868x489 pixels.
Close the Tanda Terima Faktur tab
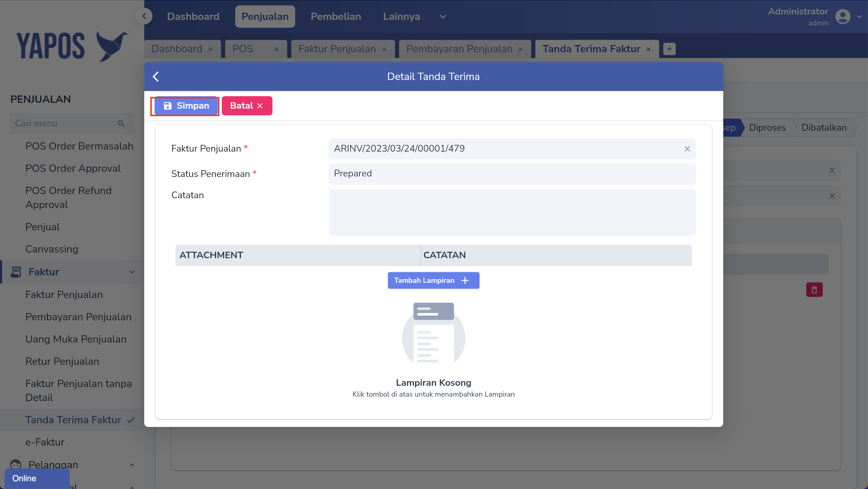point(649,50)
